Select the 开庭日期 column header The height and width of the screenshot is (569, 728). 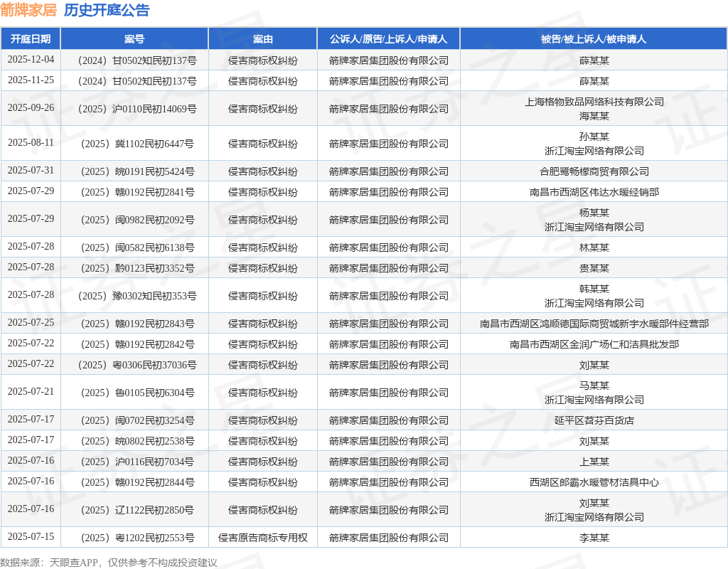coord(31,39)
